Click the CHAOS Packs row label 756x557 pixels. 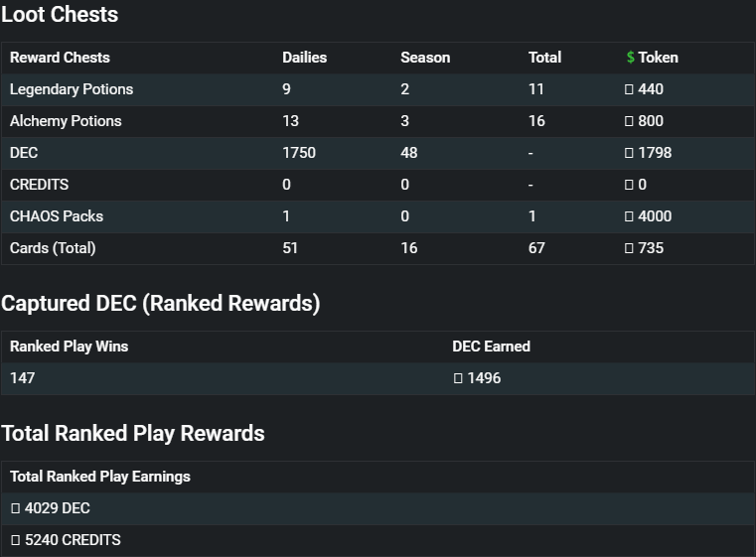(x=57, y=216)
